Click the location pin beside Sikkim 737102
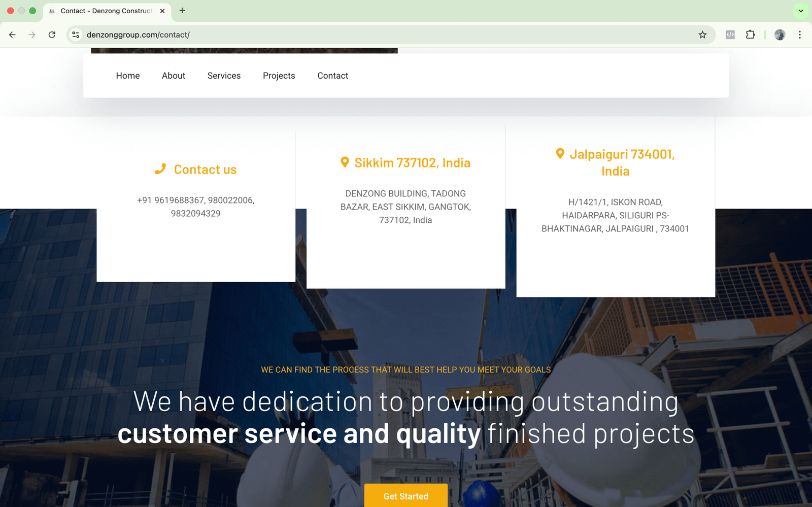812x507 pixels. point(345,162)
